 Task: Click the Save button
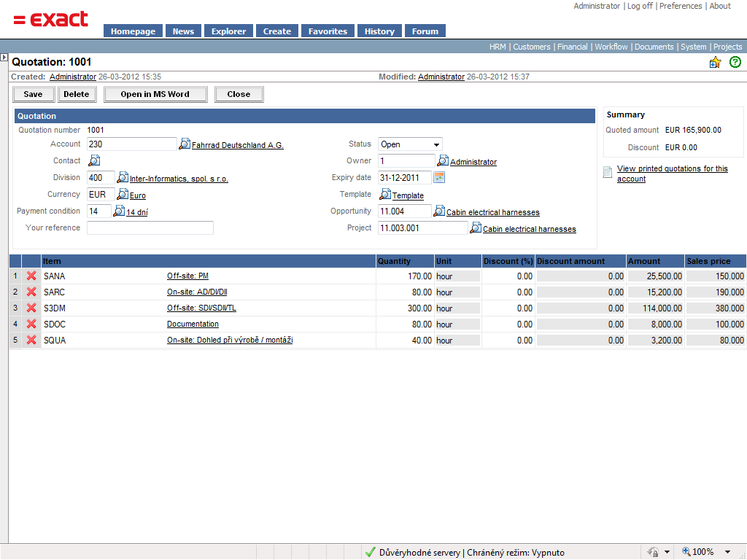click(x=34, y=94)
